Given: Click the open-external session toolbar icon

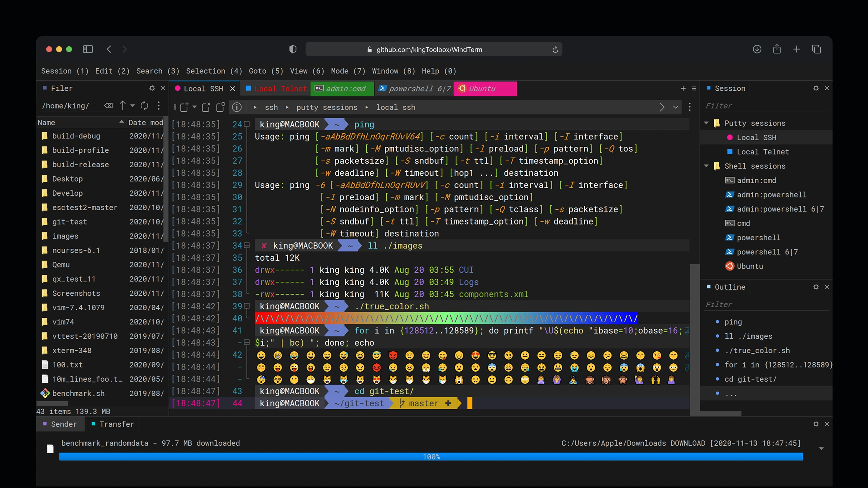Looking at the screenshot, I should tap(206, 107).
